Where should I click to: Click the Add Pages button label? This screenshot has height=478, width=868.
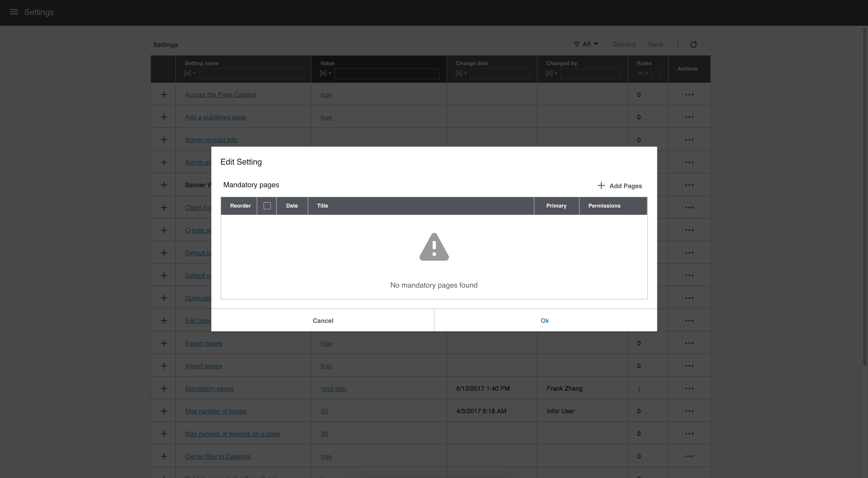(625, 186)
